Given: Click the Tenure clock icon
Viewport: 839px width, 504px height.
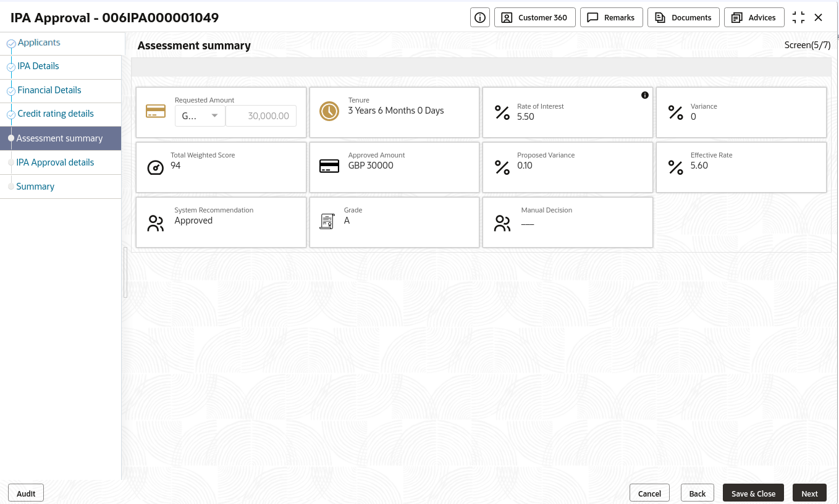Looking at the screenshot, I should pos(329,111).
